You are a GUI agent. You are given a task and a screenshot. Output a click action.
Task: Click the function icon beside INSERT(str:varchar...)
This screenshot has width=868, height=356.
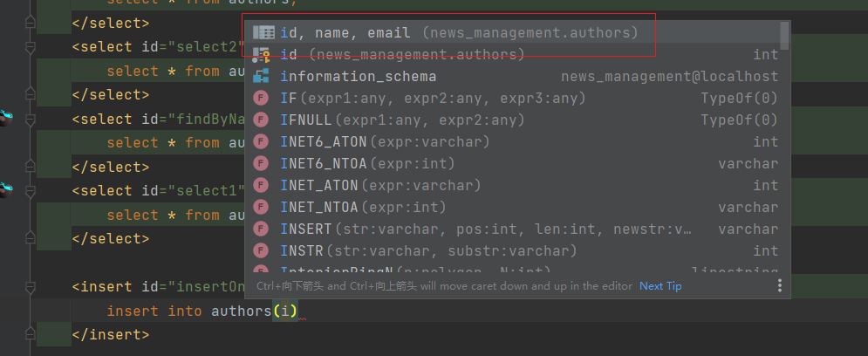(261, 229)
